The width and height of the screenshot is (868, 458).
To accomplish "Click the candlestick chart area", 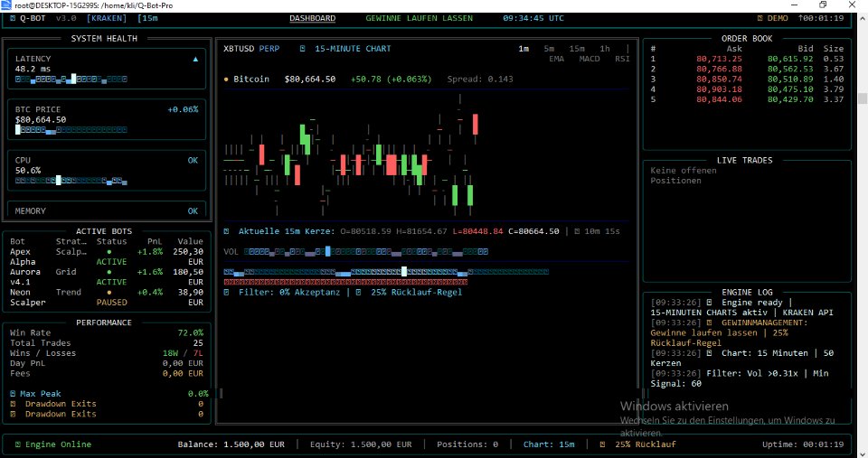I will pyautogui.click(x=351, y=156).
